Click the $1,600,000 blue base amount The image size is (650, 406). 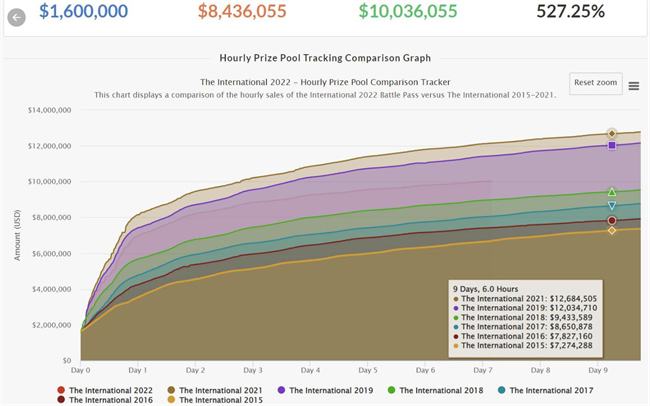tap(83, 11)
